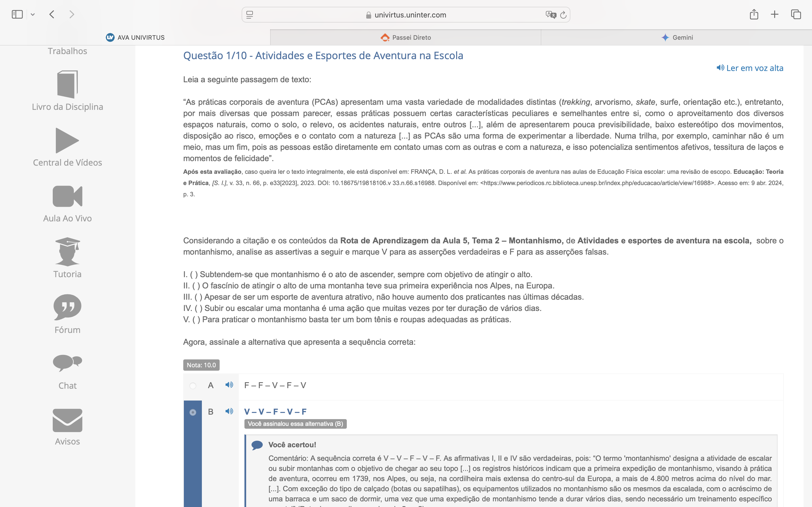Open the Tutoria graduate icon

coord(67,252)
